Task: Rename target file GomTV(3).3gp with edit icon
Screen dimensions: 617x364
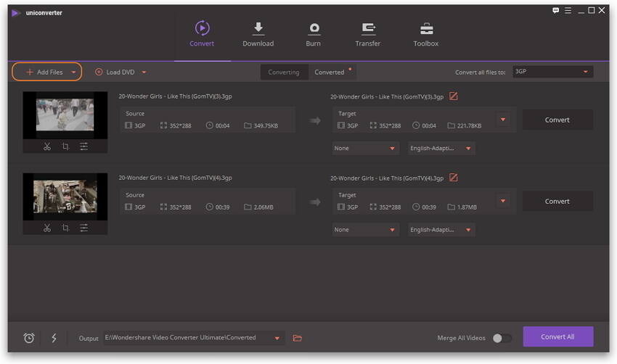Action: click(x=453, y=96)
